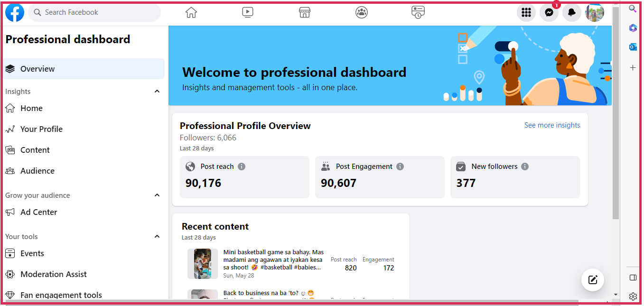Image resolution: width=644 pixels, height=306 pixels.
Task: Open the Watch video icon in top navigation
Action: (x=248, y=12)
